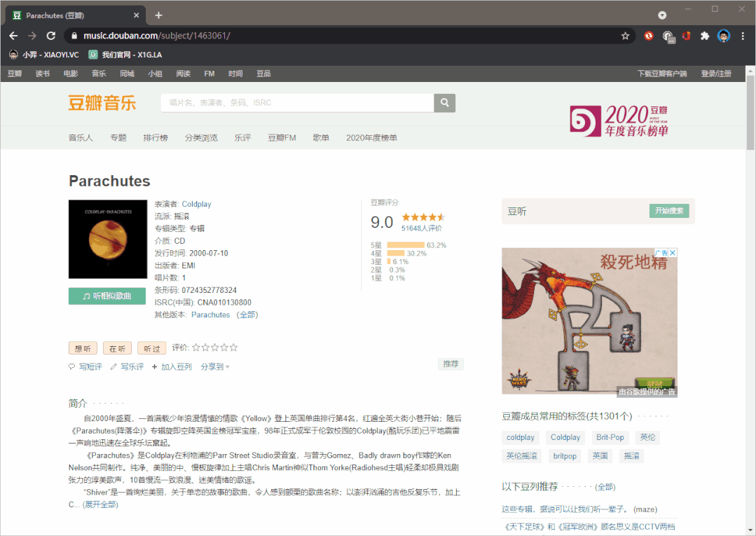Image resolution: width=756 pixels, height=536 pixels.
Task: Click 登录/注册 link
Action: 716,74
